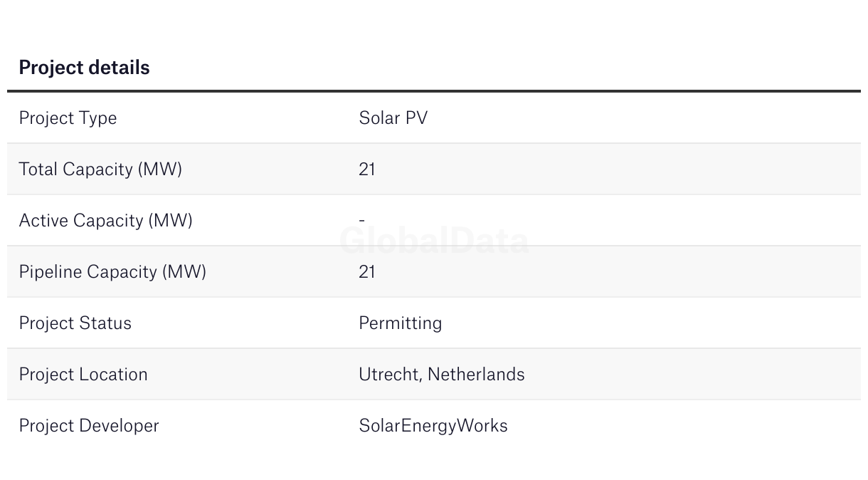Viewport: 868px width, 480px height.
Task: Click the word Netherlands in location
Action: coord(476,374)
